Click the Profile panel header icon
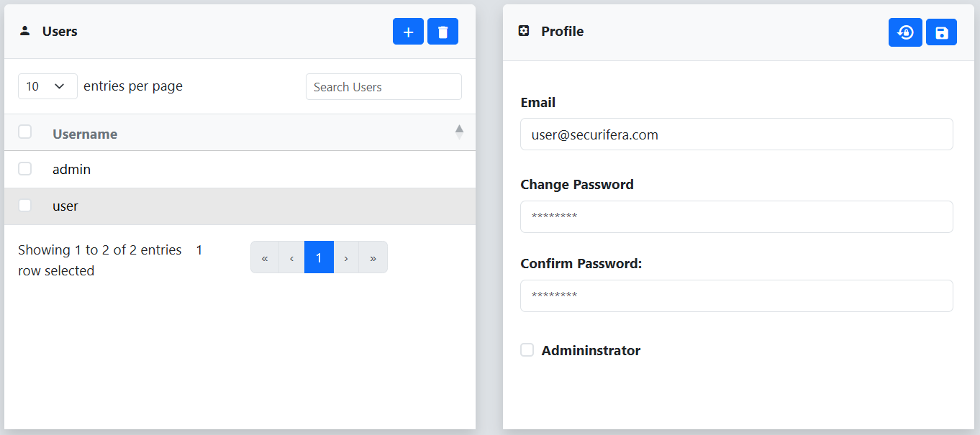 click(x=524, y=31)
